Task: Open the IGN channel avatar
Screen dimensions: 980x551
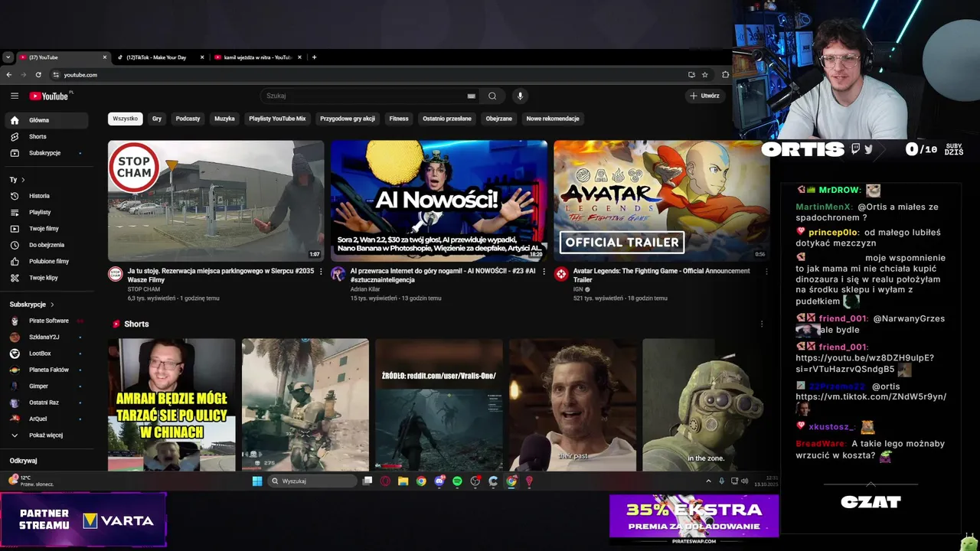Action: (x=561, y=274)
